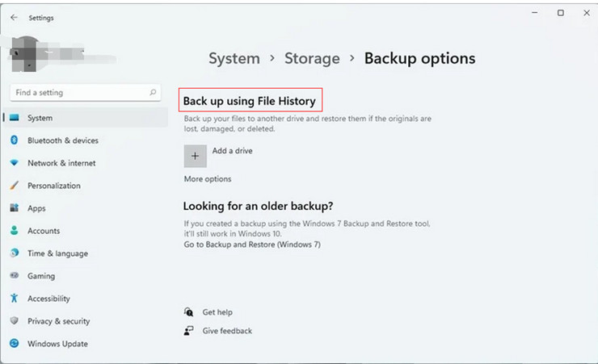The width and height of the screenshot is (598, 364).
Task: Go to Backup and Restore (Windows 7)
Action: pyautogui.click(x=252, y=245)
